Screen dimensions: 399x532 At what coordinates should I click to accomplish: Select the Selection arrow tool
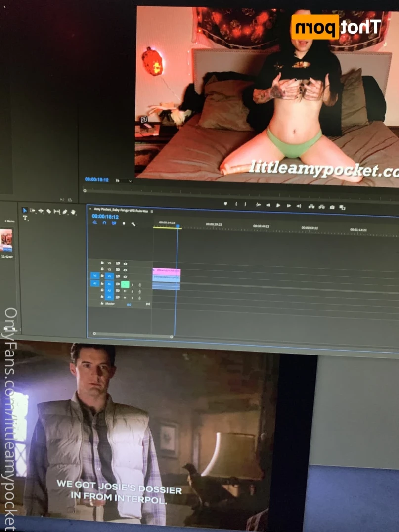(x=24, y=210)
